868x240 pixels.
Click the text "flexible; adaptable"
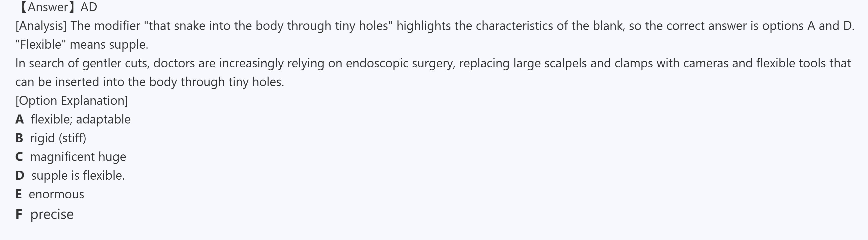81,120
